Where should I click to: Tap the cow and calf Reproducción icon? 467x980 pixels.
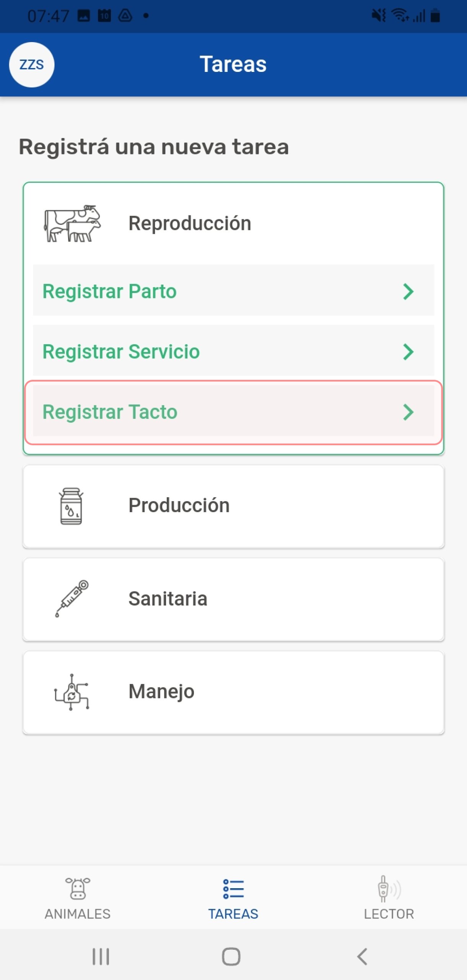[x=72, y=223]
